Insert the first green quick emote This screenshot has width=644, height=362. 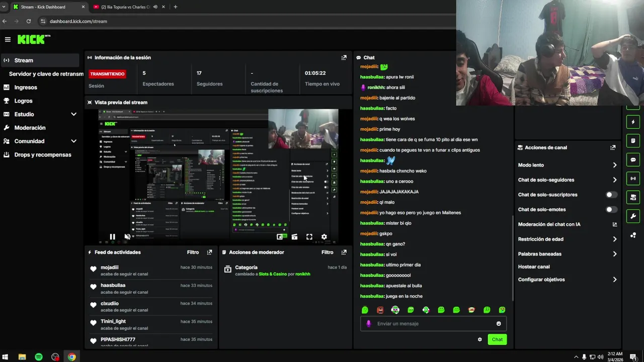pos(365,310)
